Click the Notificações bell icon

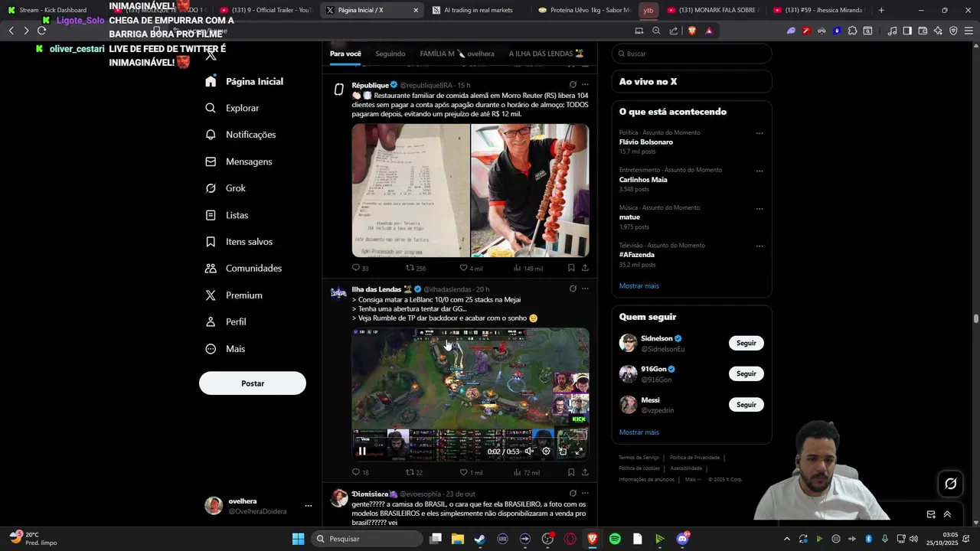point(211,135)
